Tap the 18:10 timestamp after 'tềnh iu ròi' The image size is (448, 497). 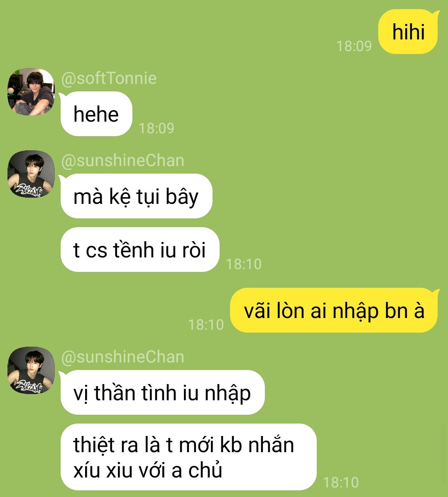[x=244, y=264]
